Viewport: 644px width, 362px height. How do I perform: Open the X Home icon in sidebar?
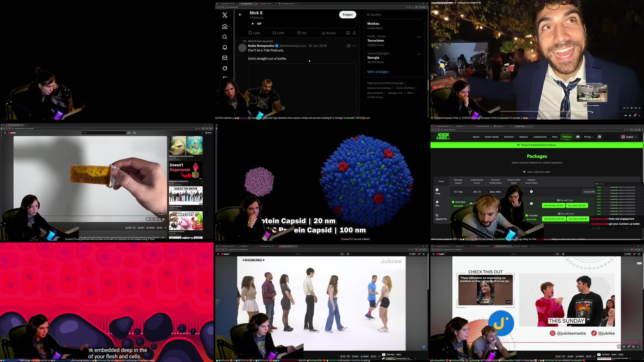[x=225, y=27]
